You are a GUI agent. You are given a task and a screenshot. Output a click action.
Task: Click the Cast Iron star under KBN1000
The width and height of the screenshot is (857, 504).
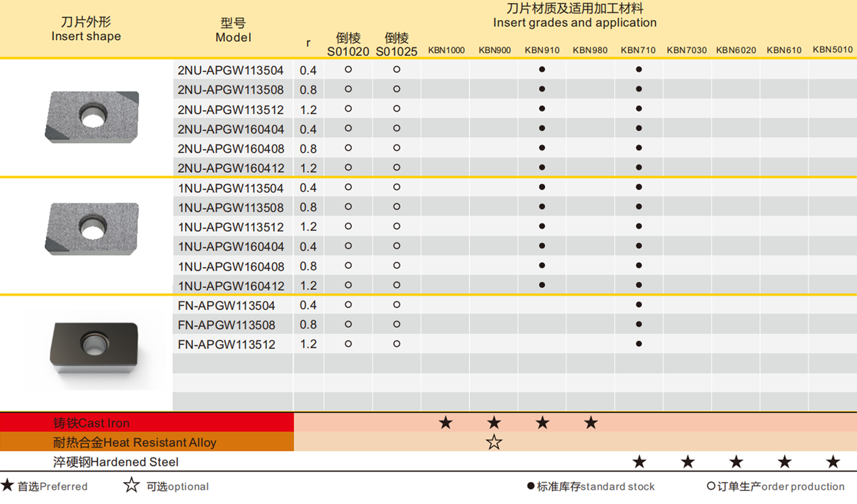point(446,423)
